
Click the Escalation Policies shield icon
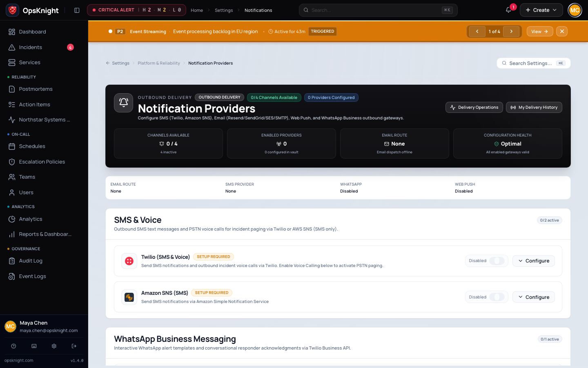pyautogui.click(x=12, y=162)
